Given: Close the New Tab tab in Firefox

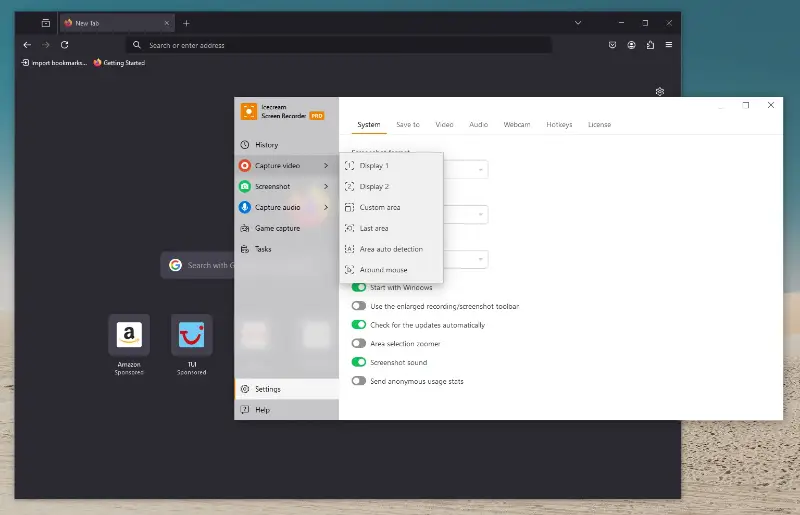Looking at the screenshot, I should (x=166, y=23).
